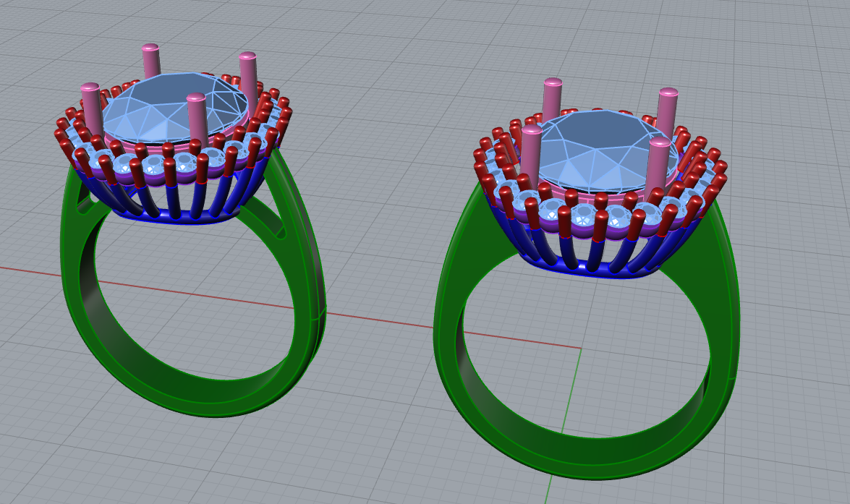Select left ring's front pink prong overlapping gemstone
The width and height of the screenshot is (850, 504).
tap(196, 118)
